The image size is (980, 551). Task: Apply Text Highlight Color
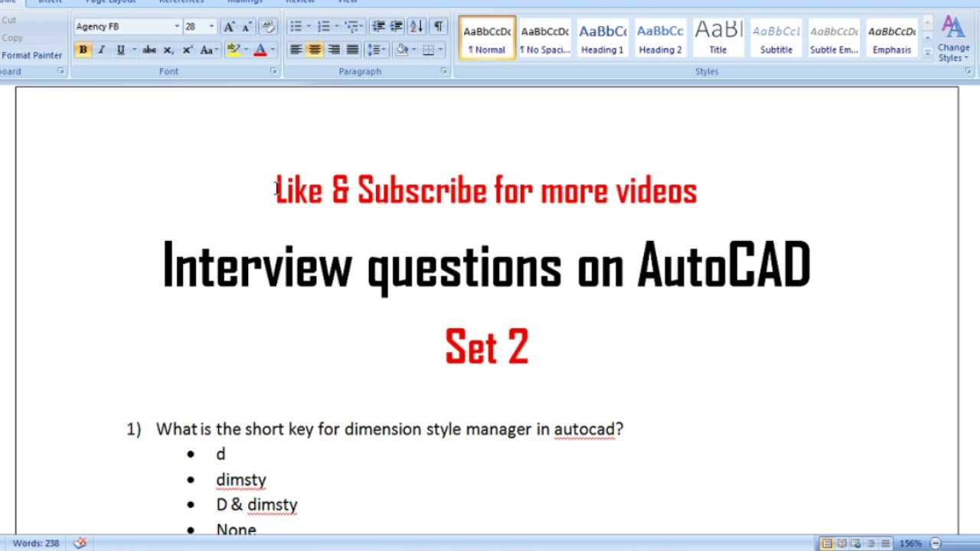(x=233, y=50)
